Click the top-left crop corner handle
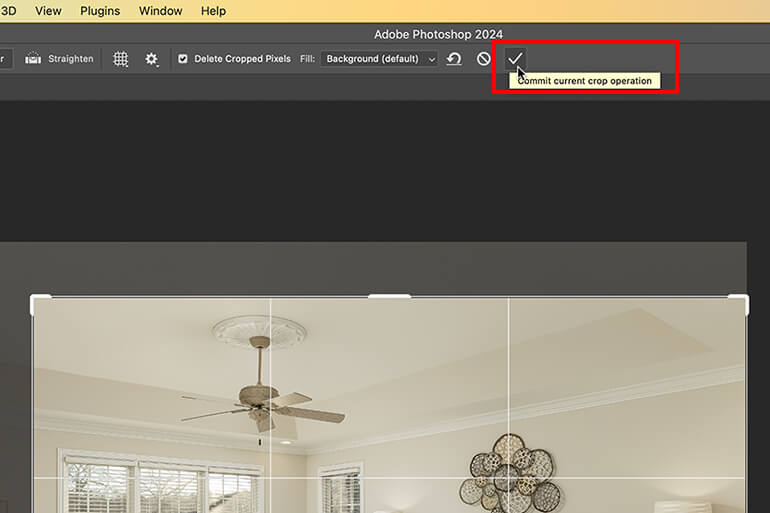Screen dimensions: 770x513 (38, 302)
